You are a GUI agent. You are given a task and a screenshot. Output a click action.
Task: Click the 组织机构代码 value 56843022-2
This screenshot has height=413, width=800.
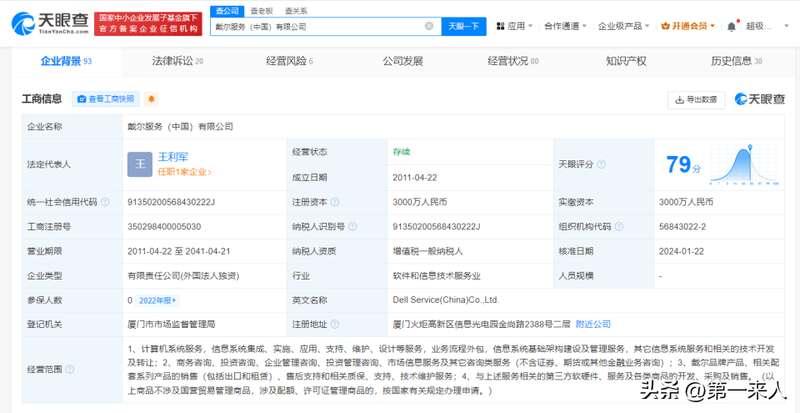682,227
